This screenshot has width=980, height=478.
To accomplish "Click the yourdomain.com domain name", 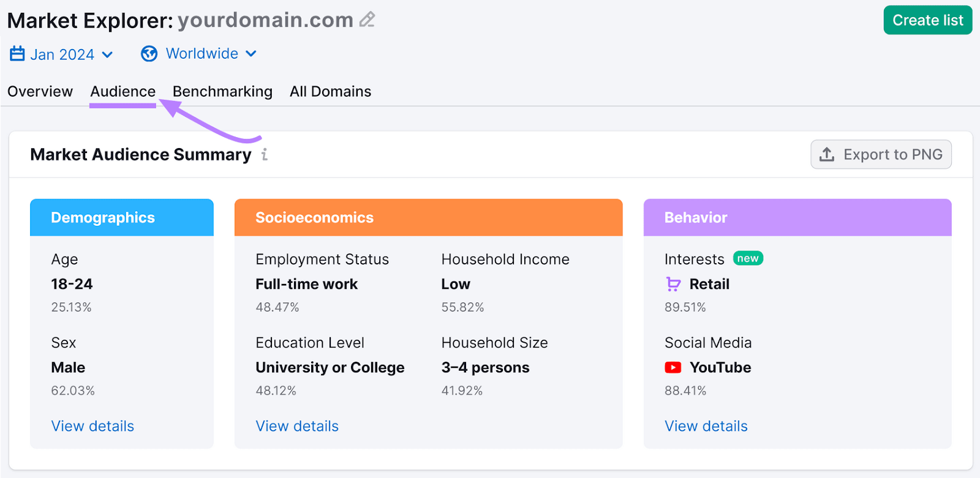I will coord(266,20).
